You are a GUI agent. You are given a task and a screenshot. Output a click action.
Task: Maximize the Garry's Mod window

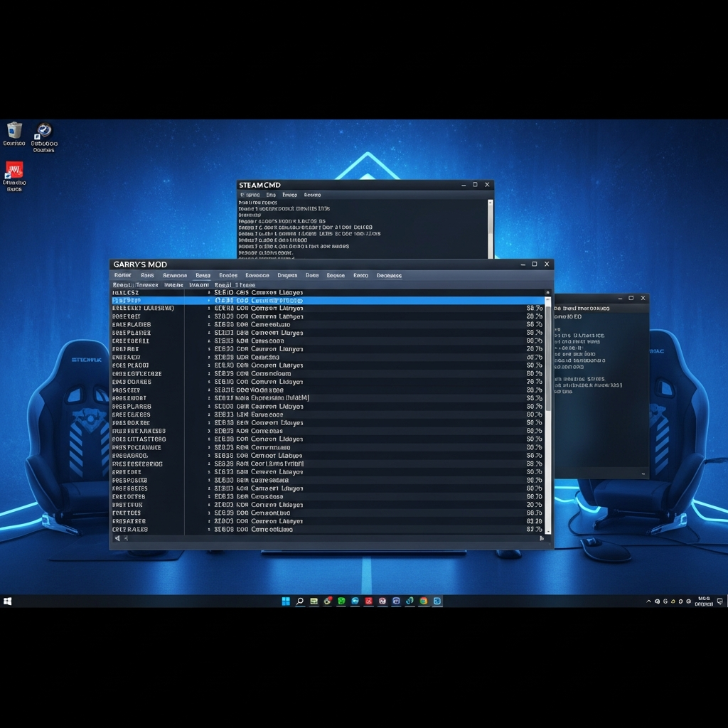535,264
